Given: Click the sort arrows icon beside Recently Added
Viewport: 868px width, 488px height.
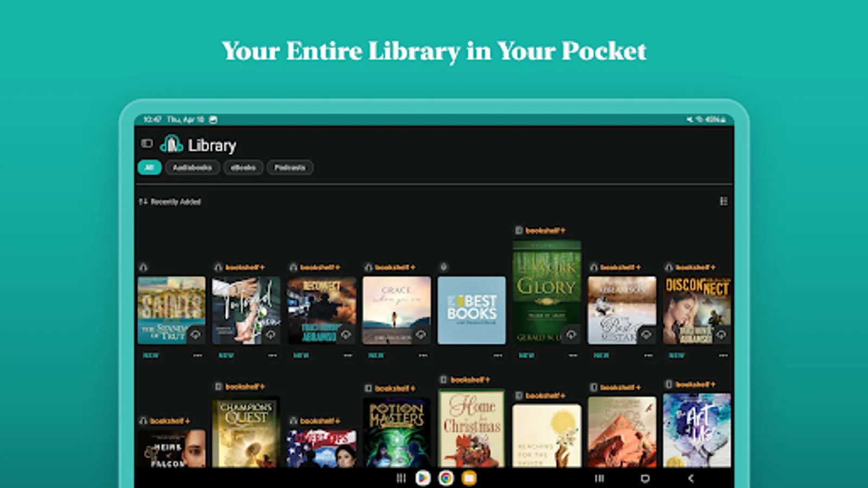Looking at the screenshot, I should 144,202.
